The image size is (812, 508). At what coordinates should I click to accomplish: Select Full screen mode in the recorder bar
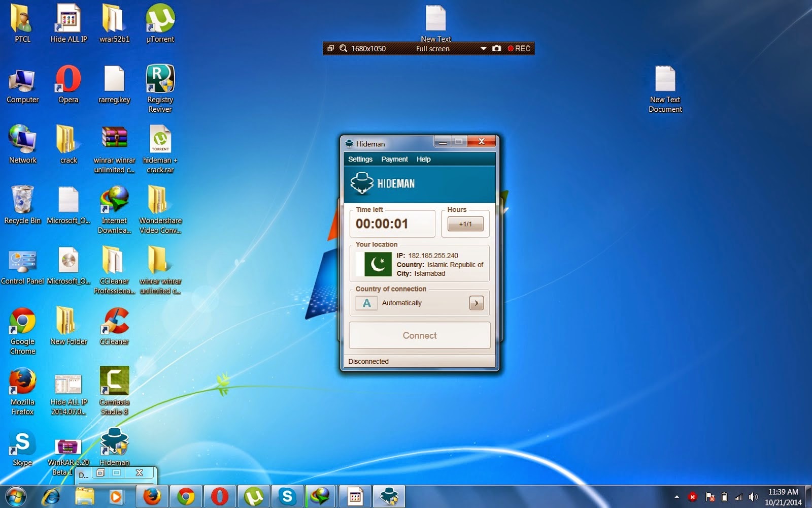tap(432, 49)
